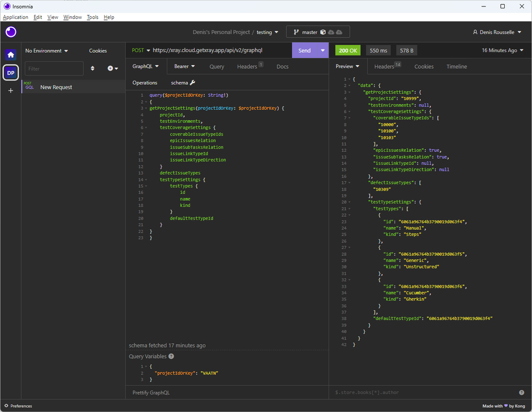
Task: Open the master branch button
Action: (x=318, y=32)
